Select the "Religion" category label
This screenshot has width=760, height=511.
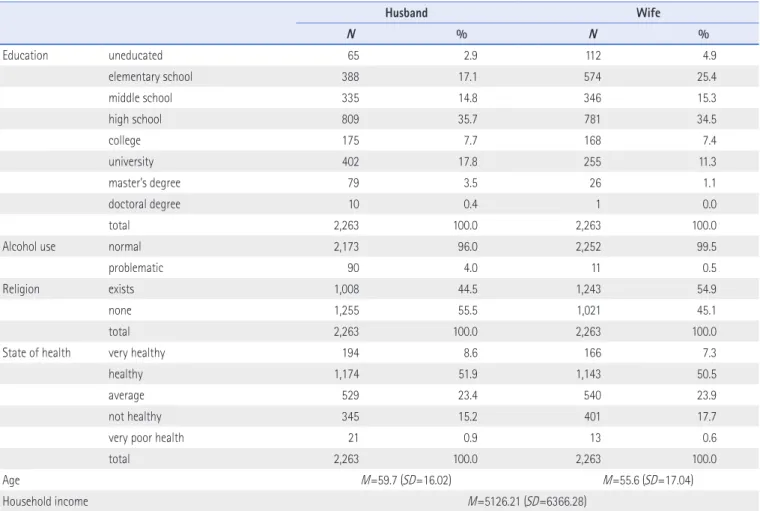coord(21,289)
